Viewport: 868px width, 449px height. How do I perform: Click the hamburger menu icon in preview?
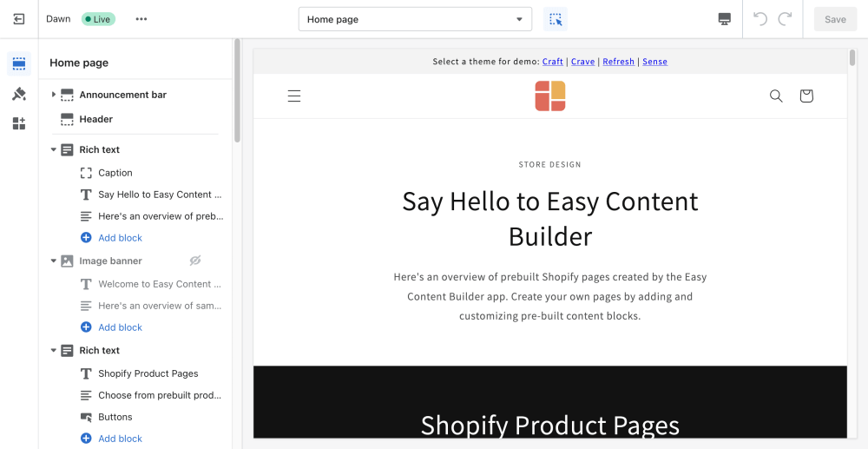pyautogui.click(x=294, y=96)
